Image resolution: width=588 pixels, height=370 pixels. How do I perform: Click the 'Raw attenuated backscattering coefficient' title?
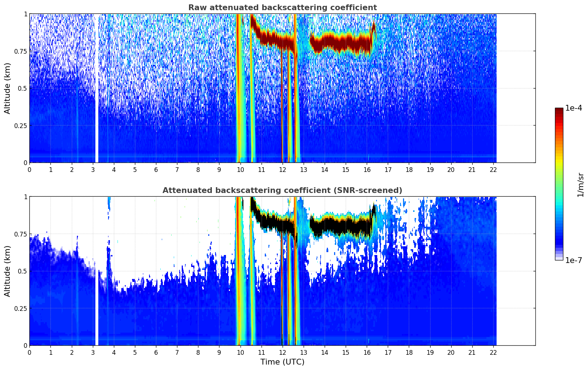coord(282,8)
